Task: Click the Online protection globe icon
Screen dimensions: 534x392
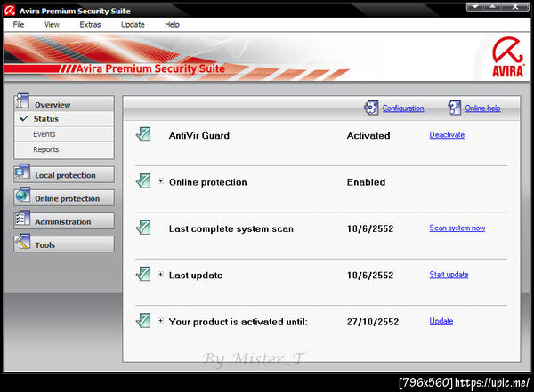Action: tap(22, 196)
